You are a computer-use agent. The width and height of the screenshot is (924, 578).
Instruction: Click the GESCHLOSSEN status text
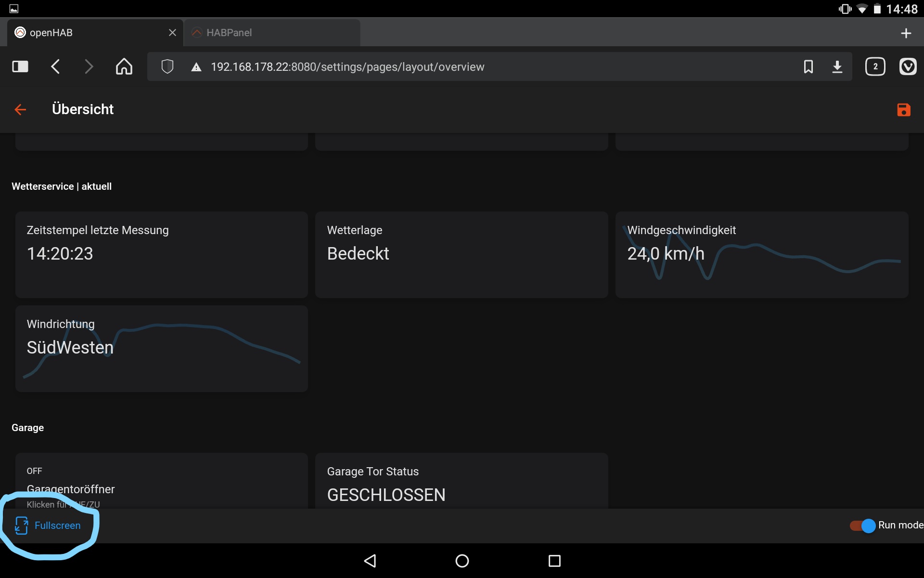(x=386, y=495)
